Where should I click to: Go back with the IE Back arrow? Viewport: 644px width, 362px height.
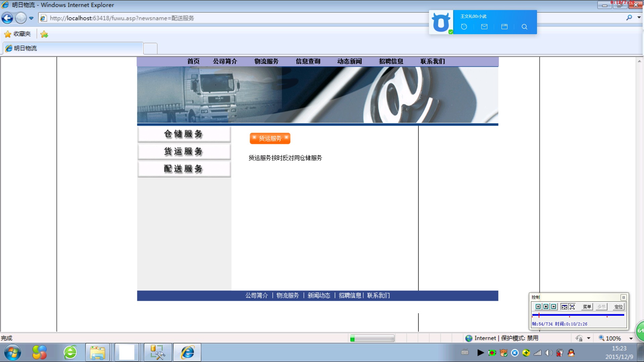click(7, 18)
